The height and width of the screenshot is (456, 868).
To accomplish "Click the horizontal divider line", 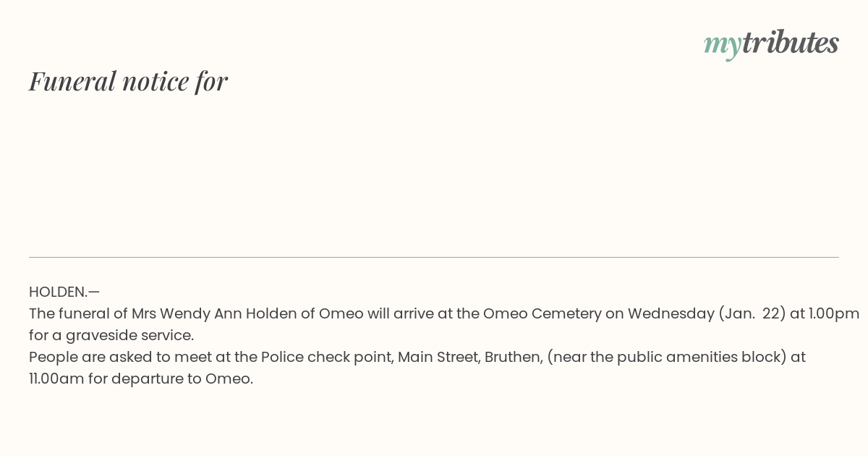I will [434, 257].
